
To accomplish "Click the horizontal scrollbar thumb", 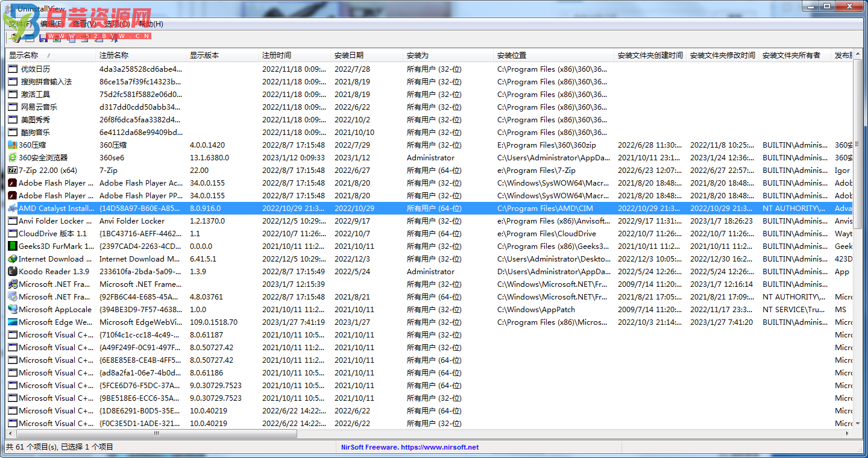I will 157,433.
